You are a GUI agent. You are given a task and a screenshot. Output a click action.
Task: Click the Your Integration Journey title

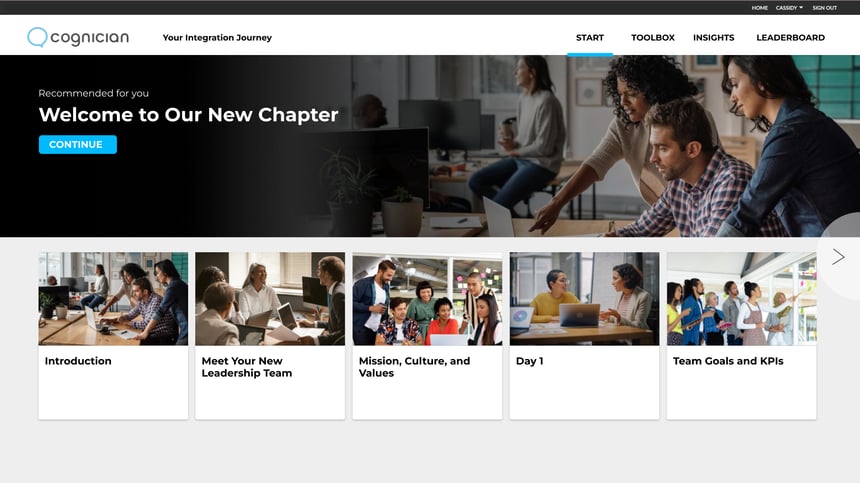[x=217, y=38]
